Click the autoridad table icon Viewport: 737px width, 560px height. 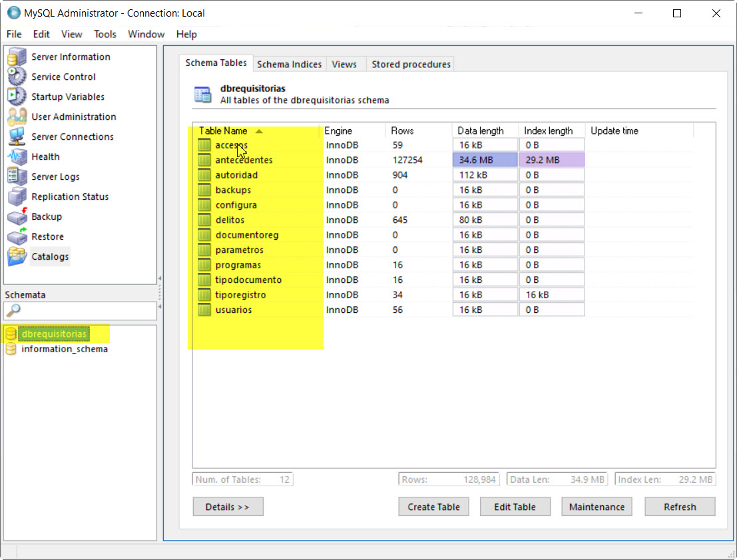point(204,175)
